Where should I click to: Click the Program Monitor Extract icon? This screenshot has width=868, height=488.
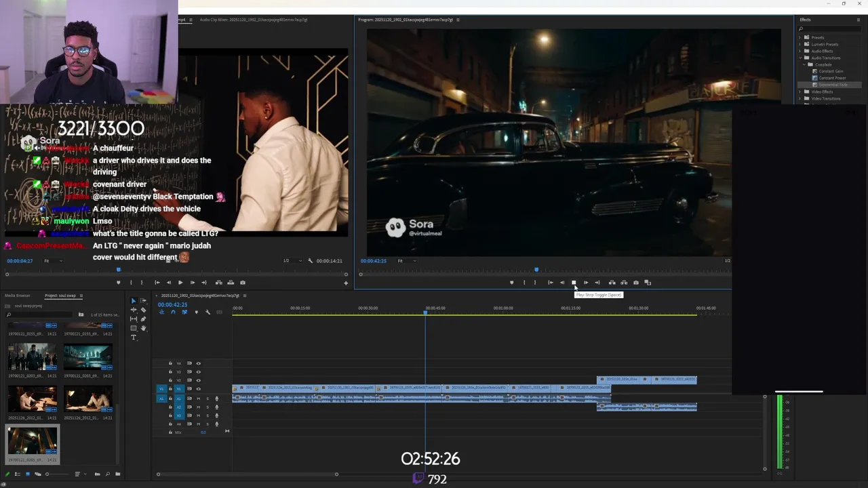[x=624, y=283]
